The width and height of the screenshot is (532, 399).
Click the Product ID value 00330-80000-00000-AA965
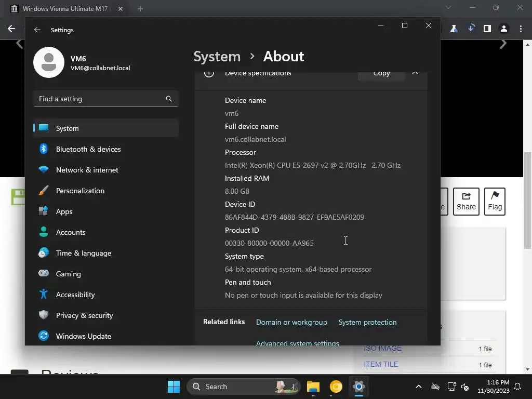point(269,243)
